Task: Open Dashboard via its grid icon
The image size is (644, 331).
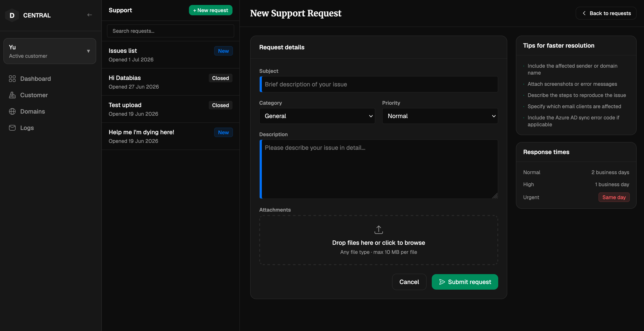Action: [12, 79]
